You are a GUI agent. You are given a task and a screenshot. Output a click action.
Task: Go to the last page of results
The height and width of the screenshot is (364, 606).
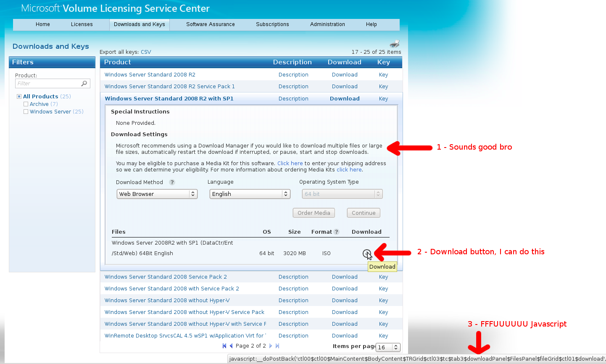coord(277,346)
